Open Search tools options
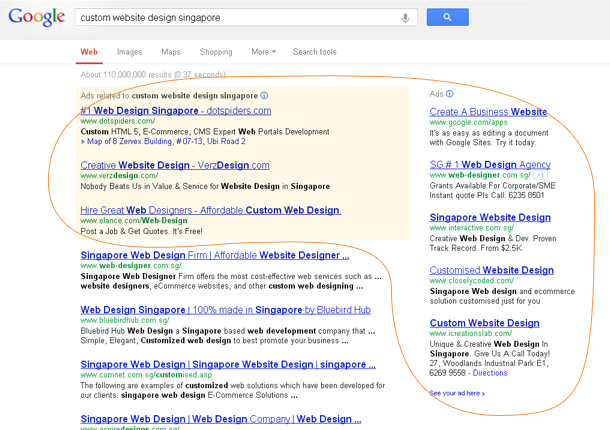Screen dimensions: 610x430 [314, 52]
